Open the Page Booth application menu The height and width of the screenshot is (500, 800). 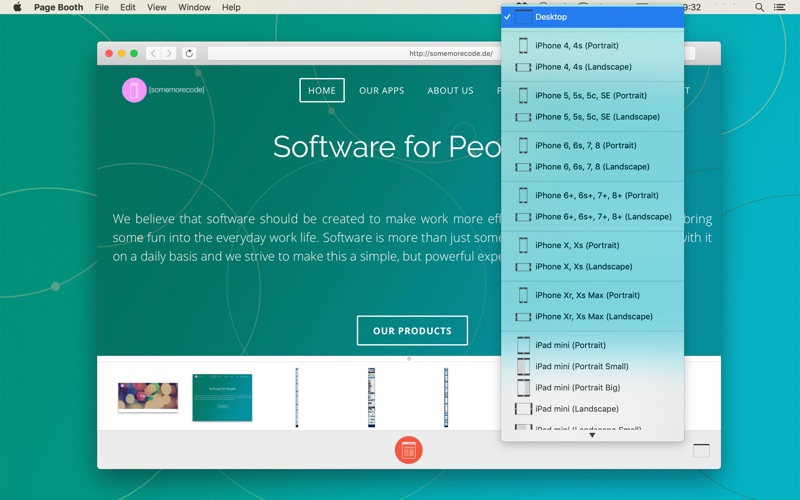(x=58, y=7)
